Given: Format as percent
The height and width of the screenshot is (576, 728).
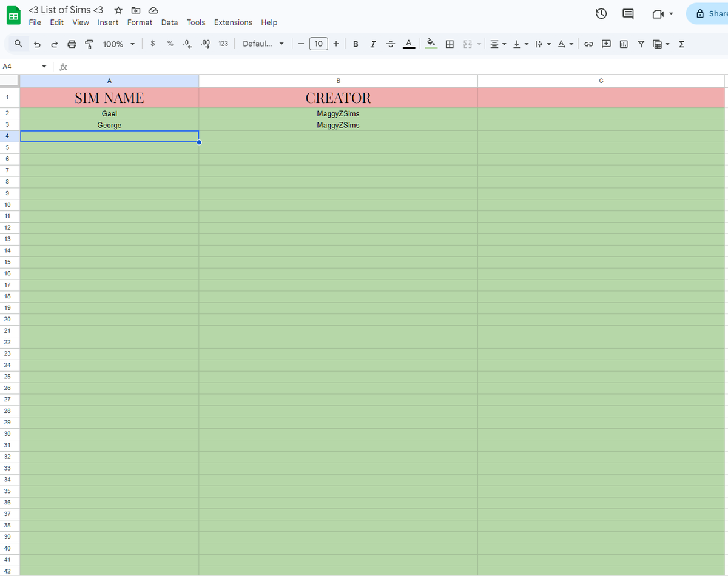Looking at the screenshot, I should click(x=170, y=44).
